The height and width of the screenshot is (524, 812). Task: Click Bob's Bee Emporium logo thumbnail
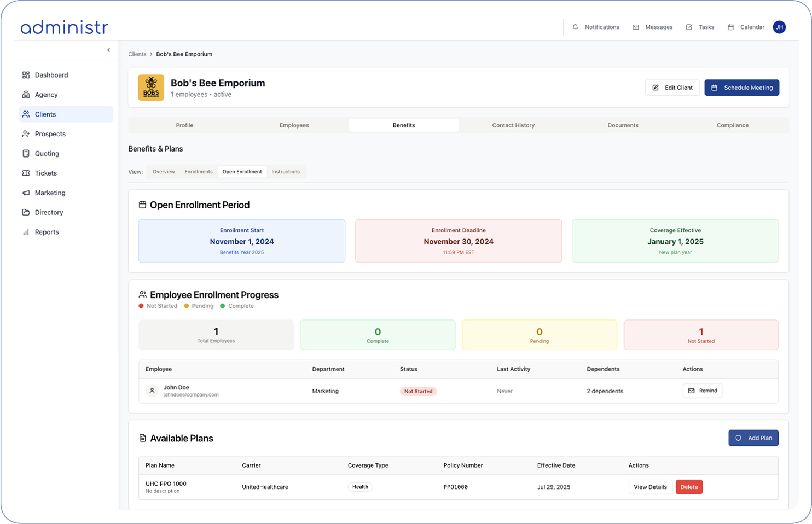[x=151, y=88]
